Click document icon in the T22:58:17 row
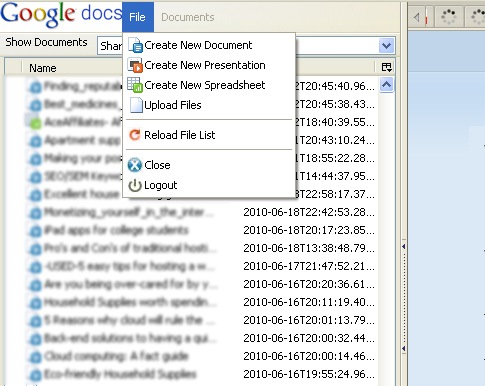 [x=35, y=194]
